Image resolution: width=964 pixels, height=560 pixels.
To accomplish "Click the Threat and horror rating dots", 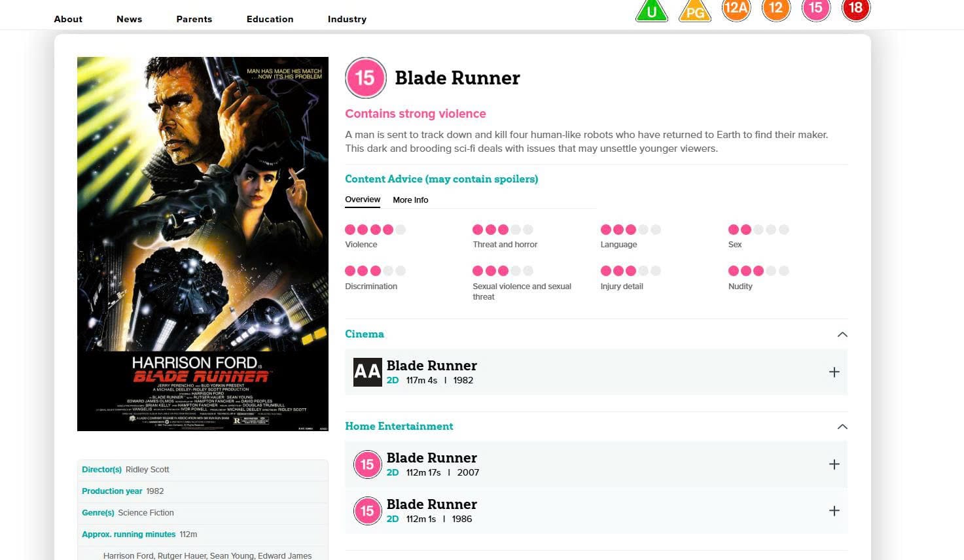I will tap(503, 230).
